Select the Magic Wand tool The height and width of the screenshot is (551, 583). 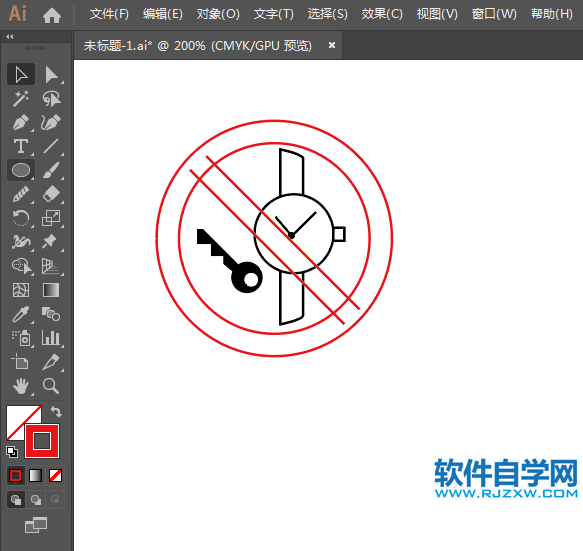tap(21, 99)
